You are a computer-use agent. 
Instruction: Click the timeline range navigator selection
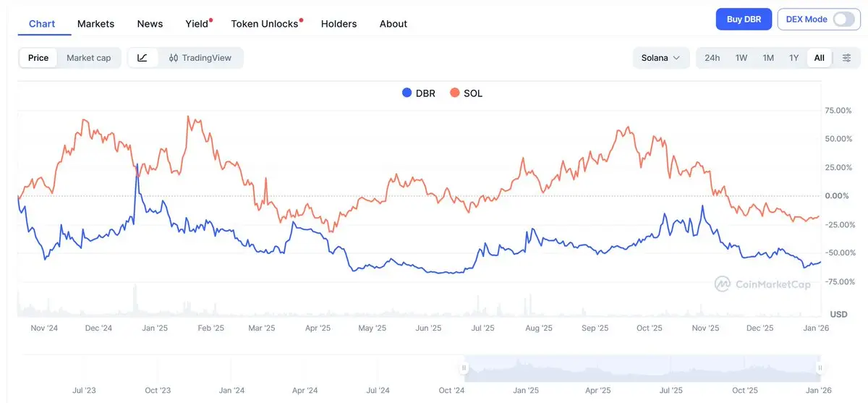click(x=644, y=368)
